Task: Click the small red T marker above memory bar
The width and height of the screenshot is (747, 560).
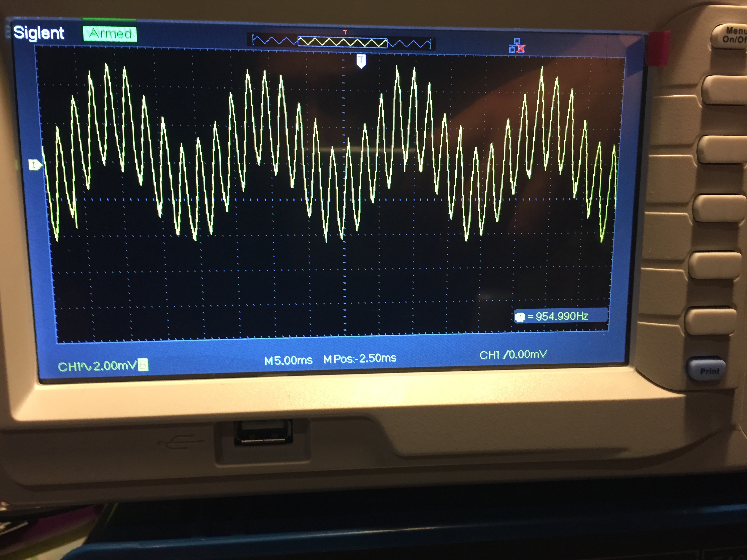Action: [x=345, y=32]
